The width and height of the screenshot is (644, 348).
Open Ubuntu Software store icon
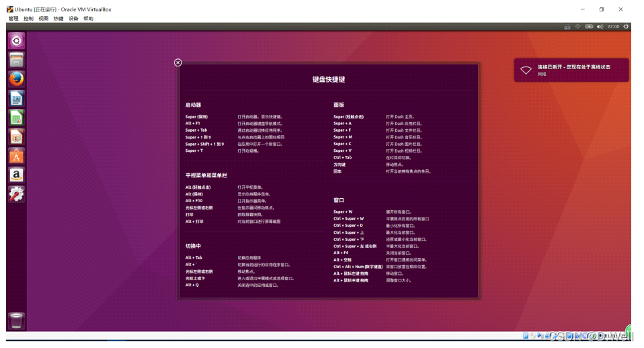tap(16, 157)
